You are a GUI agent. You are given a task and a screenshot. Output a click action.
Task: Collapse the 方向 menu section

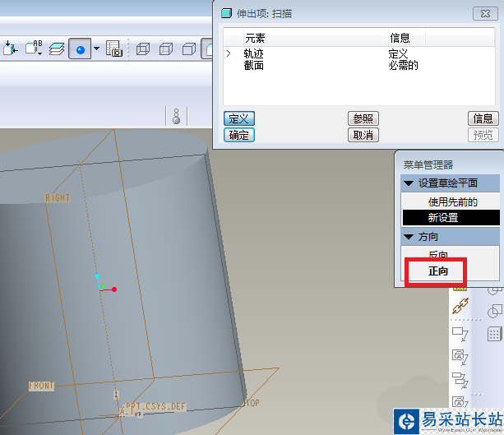pos(409,237)
